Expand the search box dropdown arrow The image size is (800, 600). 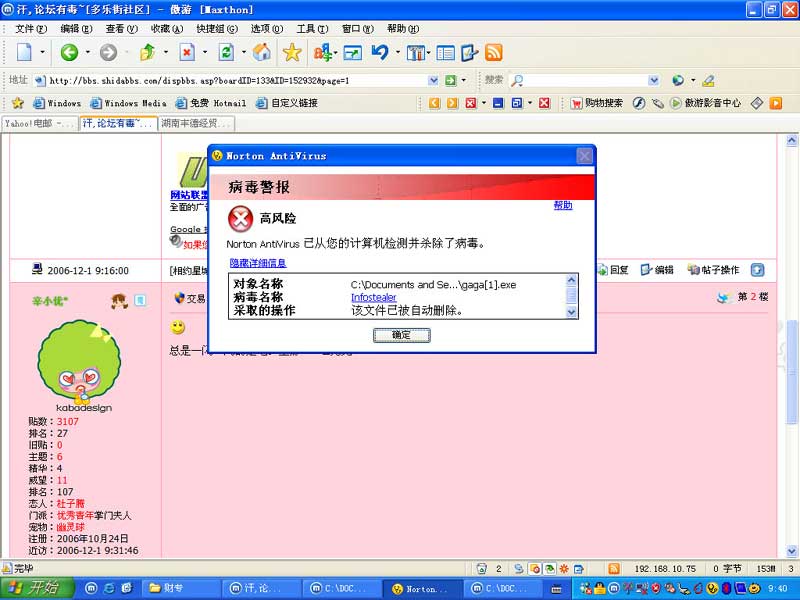(655, 80)
